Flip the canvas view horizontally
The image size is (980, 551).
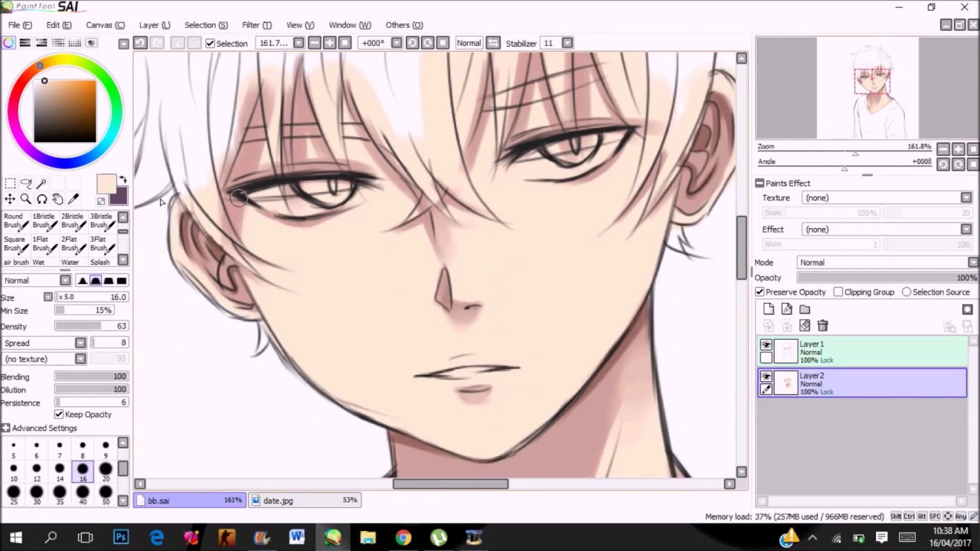tap(493, 43)
